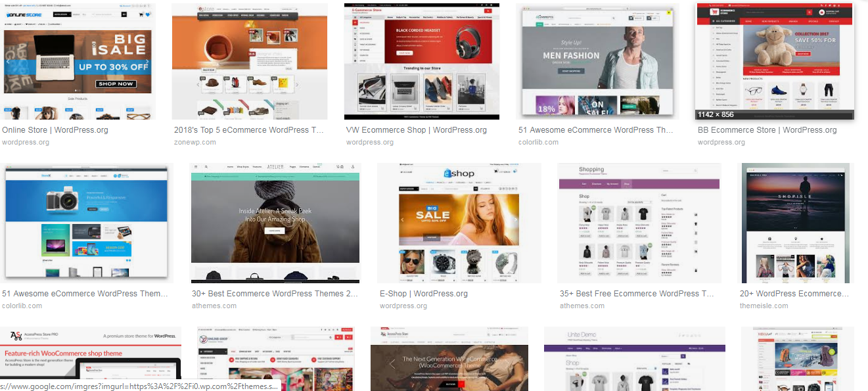The image size is (868, 391).
Task: Open the blue camera store thumbnail
Action: (87, 223)
